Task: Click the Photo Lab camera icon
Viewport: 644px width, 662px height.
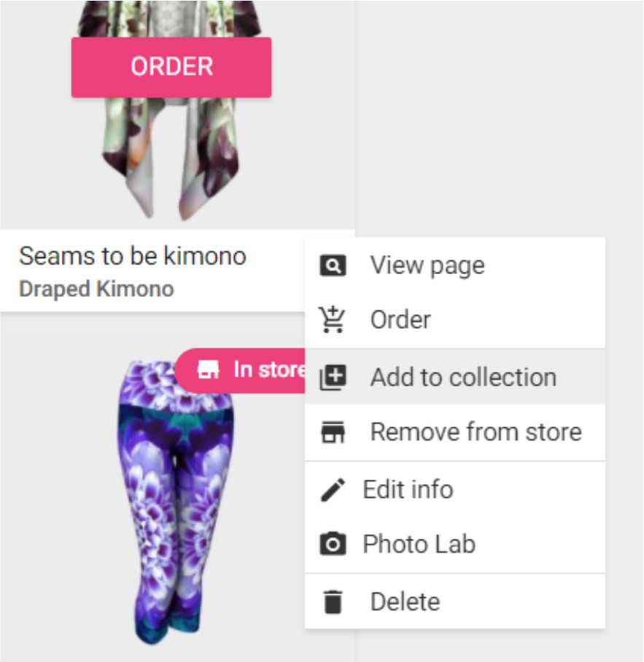Action: tap(333, 544)
